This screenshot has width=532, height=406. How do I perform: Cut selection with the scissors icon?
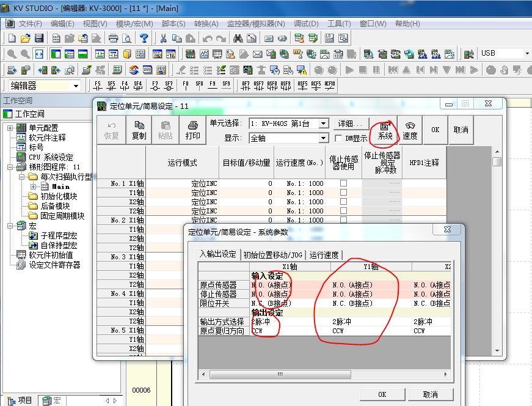coord(163,38)
